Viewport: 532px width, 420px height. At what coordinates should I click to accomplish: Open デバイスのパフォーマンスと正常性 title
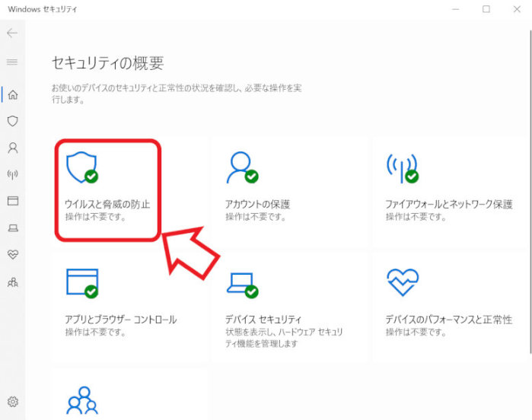click(x=448, y=320)
